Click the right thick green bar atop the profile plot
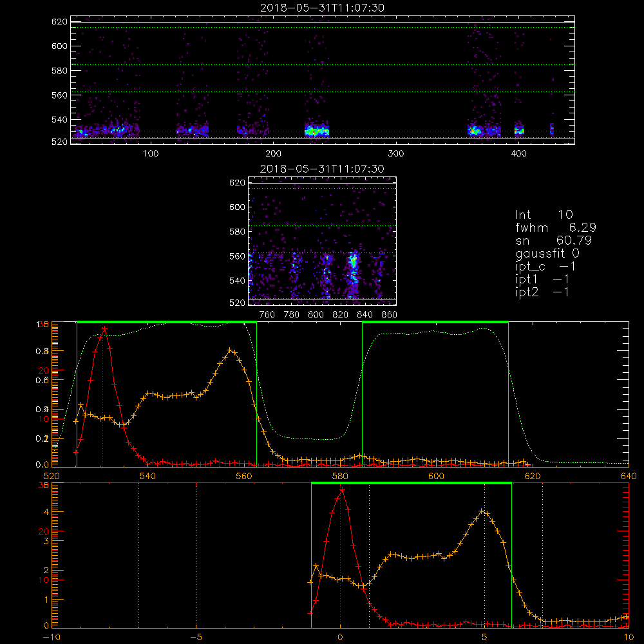Image resolution: width=644 pixels, height=644 pixels. pos(435,322)
